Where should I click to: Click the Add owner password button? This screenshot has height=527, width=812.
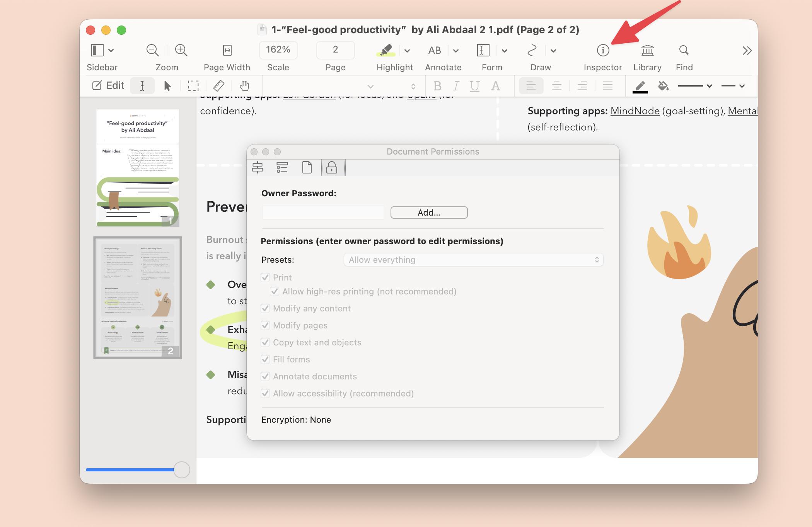[429, 212]
